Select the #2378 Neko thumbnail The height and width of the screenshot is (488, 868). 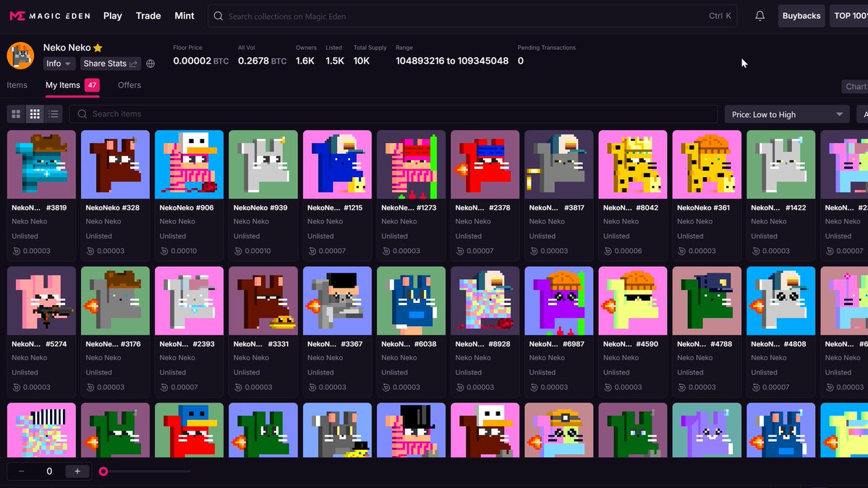point(485,164)
